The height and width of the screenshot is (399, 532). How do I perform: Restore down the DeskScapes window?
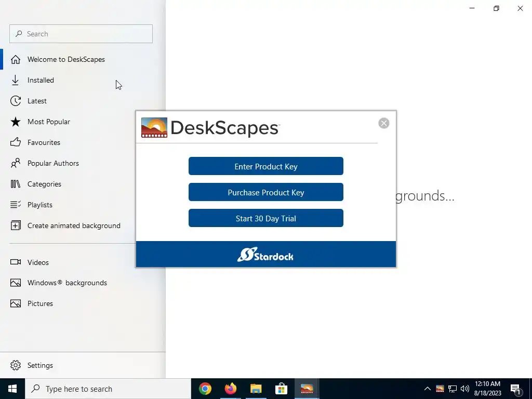pyautogui.click(x=496, y=8)
